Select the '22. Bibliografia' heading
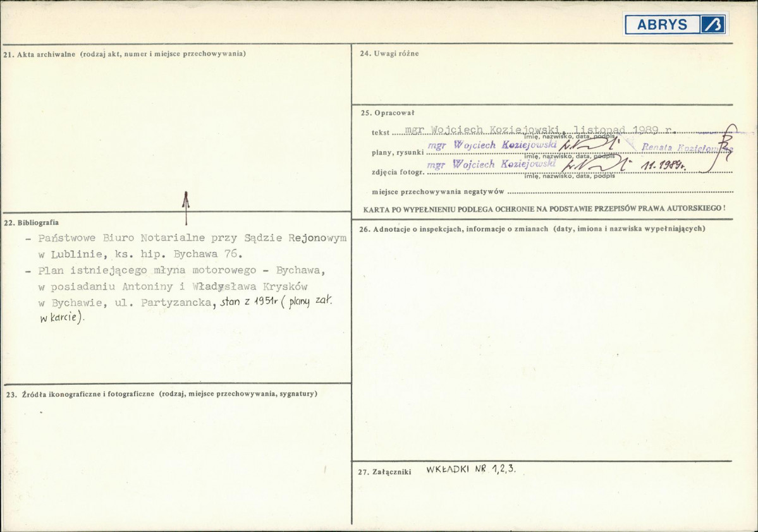This screenshot has height=532, width=758. 32,223
